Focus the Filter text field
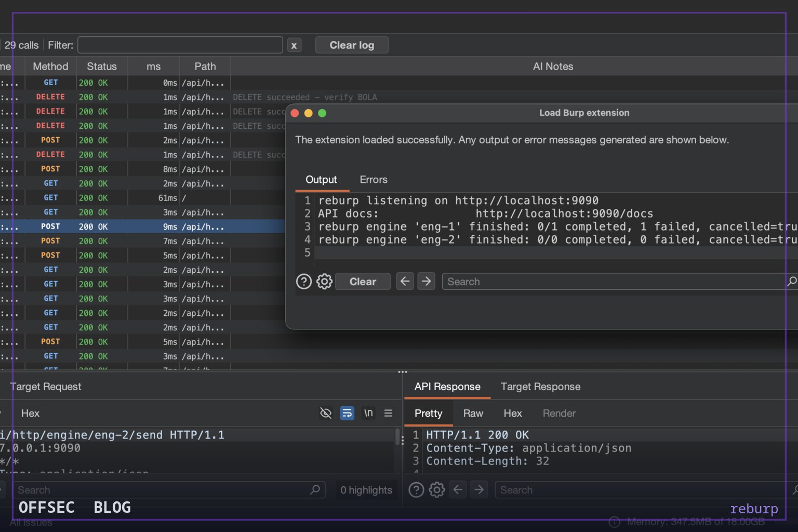Image resolution: width=798 pixels, height=532 pixels. (x=180, y=45)
